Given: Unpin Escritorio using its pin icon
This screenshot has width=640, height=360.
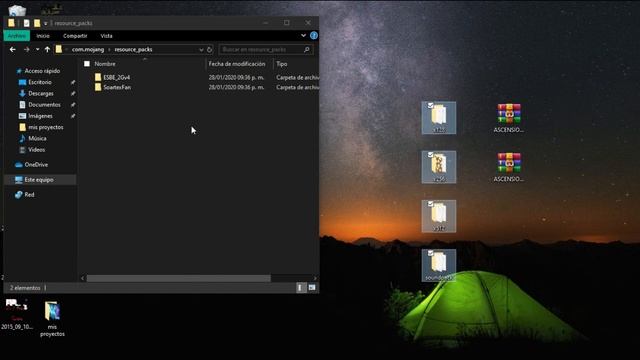Looking at the screenshot, I should [x=73, y=82].
